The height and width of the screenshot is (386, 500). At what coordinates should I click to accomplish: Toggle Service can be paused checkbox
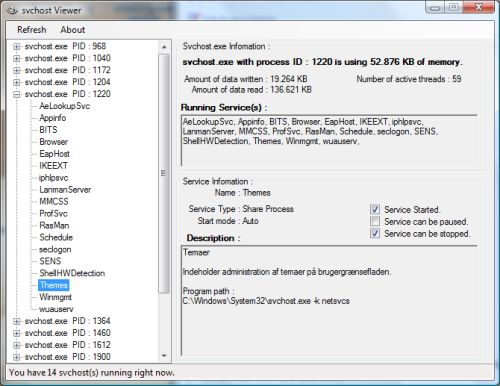click(x=375, y=221)
